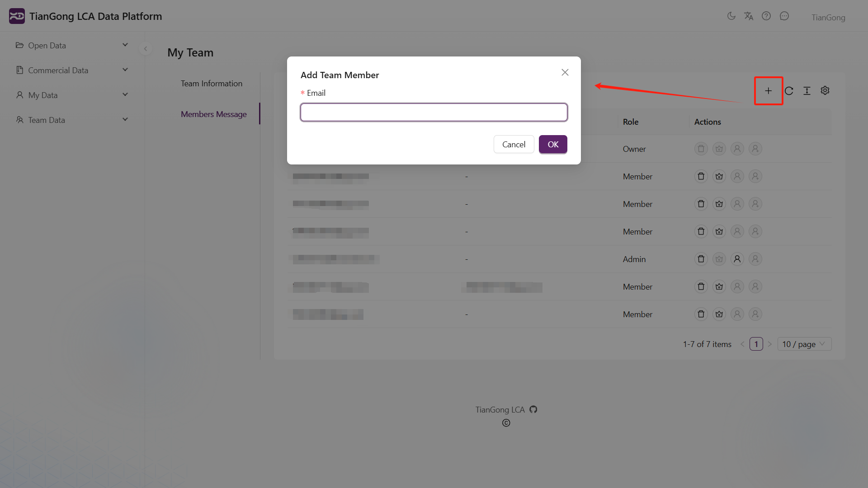Click the GitHub icon next to TianGong LCA
The width and height of the screenshot is (868, 488).
[533, 409]
